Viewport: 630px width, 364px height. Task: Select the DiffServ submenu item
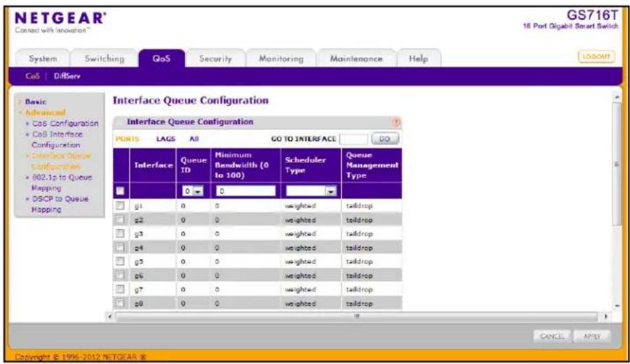(x=67, y=76)
